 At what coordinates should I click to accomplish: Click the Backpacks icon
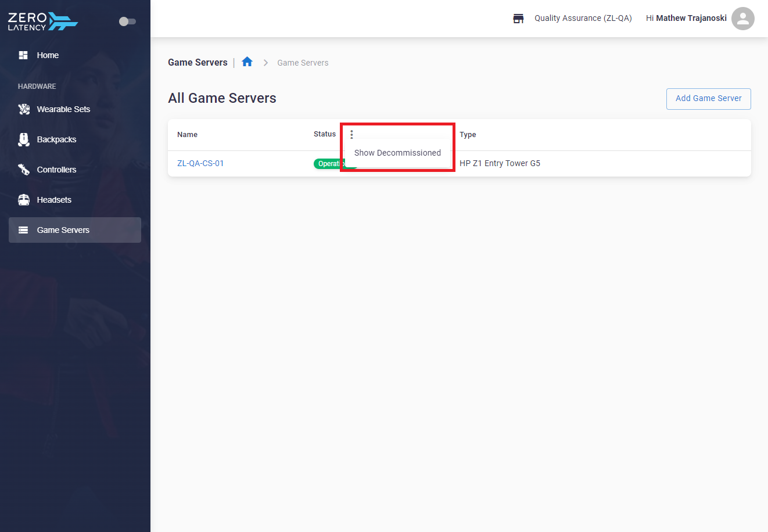[x=24, y=139]
